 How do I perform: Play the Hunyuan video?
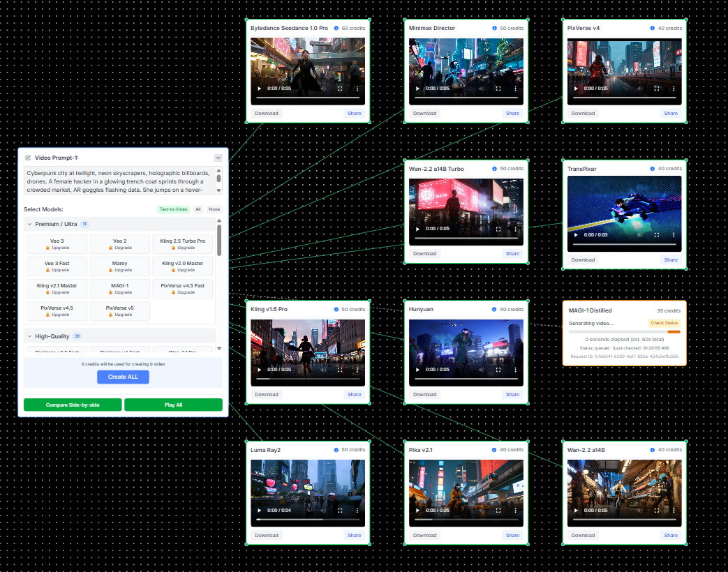coord(417,370)
